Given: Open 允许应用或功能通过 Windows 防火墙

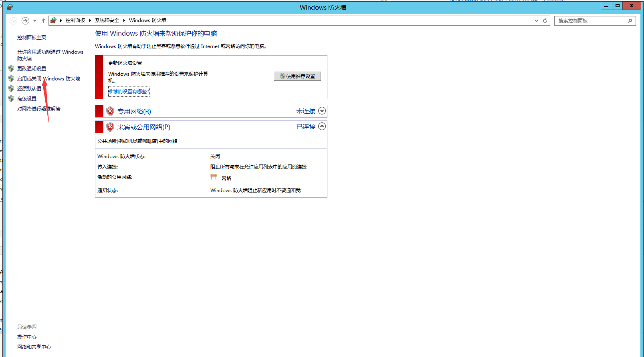Looking at the screenshot, I should [x=50, y=55].
